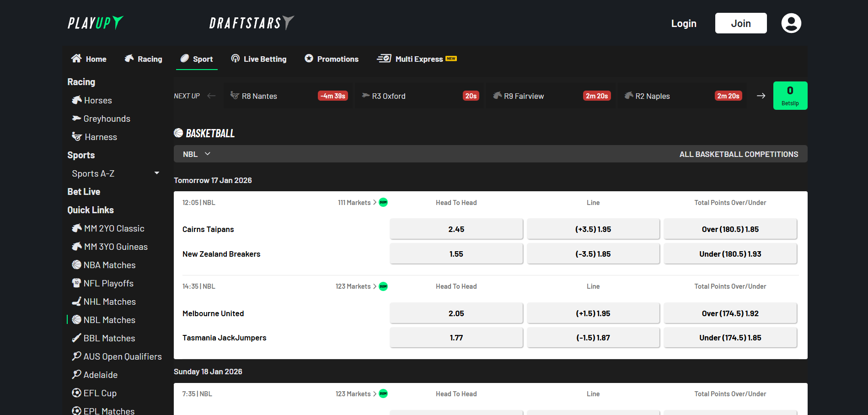Screen dimensions: 868x415
Task: Select Tasmania JackJumpers head to head 1.77
Action: [456, 338]
